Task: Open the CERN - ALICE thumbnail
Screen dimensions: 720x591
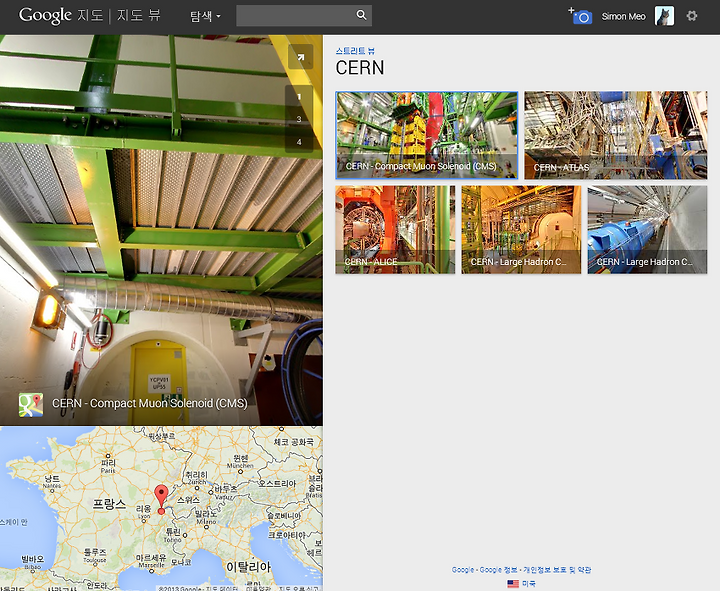Action: [x=395, y=230]
